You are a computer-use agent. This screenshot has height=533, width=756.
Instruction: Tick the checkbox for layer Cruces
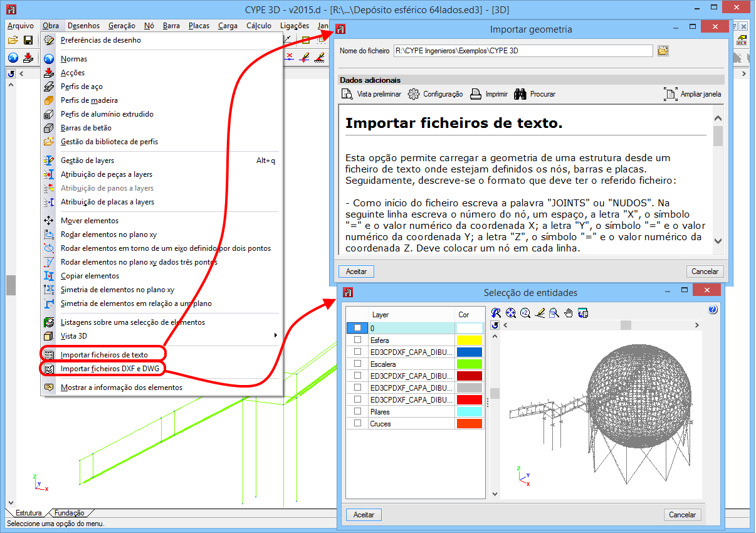tap(357, 423)
